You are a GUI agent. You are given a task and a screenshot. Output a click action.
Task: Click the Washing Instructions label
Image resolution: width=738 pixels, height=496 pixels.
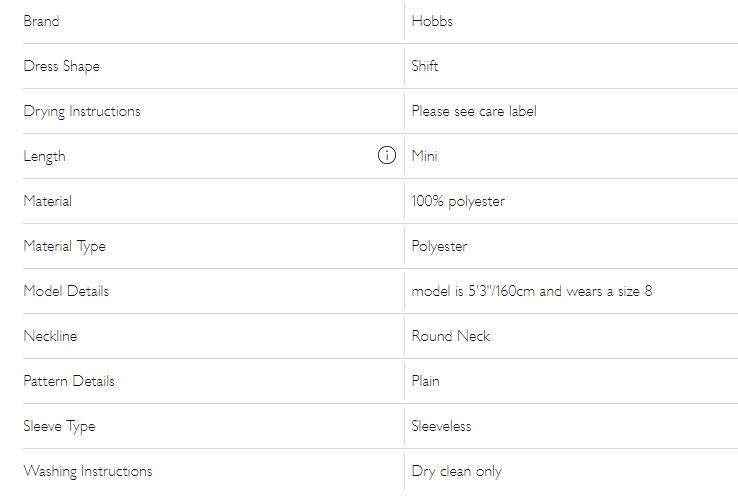pos(88,471)
